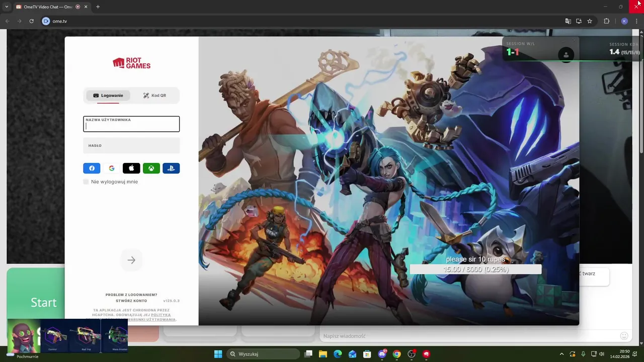Open the volume icon in system tray
The image size is (644, 362).
point(602,354)
